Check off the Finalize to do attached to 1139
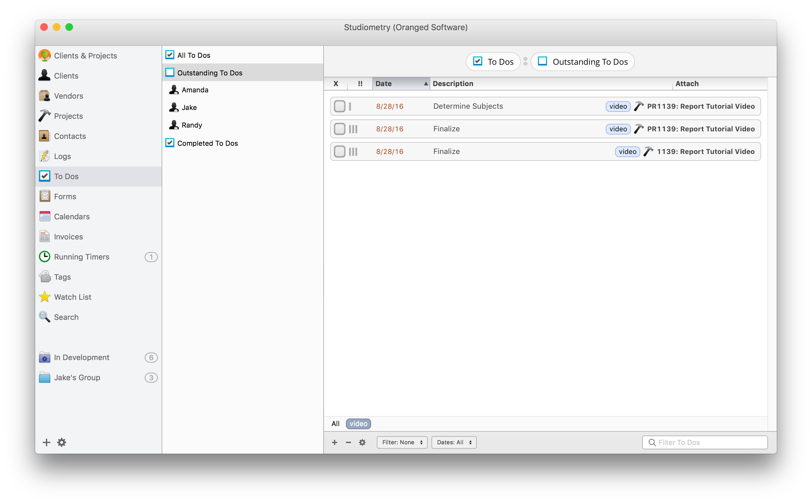812x504 pixels. click(340, 151)
